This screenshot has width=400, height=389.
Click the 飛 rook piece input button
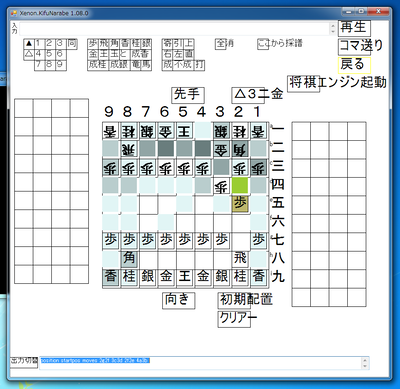click(104, 44)
